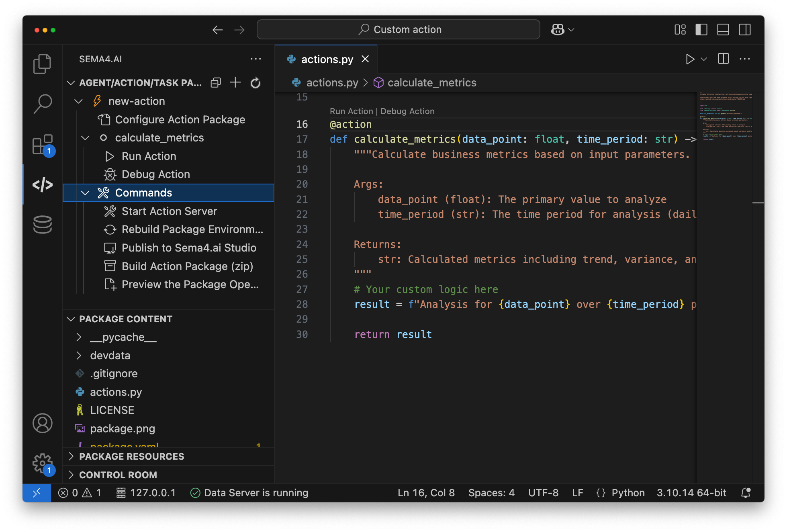Toggle the secondary side bar
Viewport: 787px width, 532px height.
pos(745,30)
